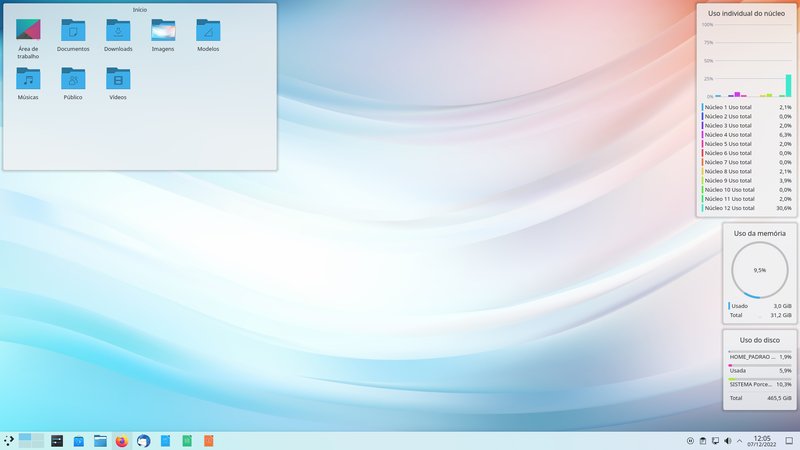
Task: Click the 'Usada 5,9%' disk row
Action: (760, 369)
